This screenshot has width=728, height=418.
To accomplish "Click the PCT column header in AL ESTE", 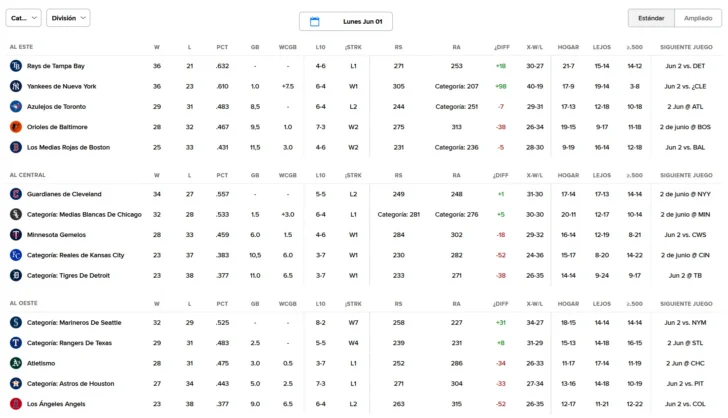I will [x=222, y=47].
